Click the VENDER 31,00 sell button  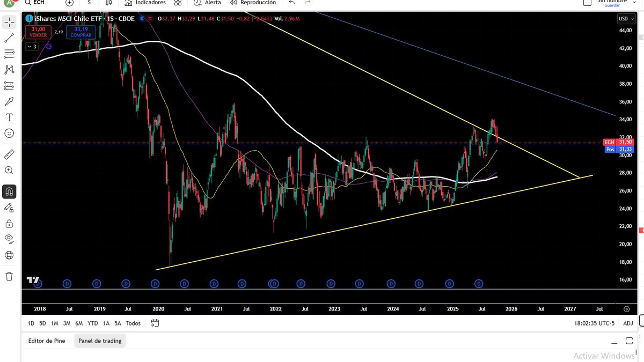point(39,32)
